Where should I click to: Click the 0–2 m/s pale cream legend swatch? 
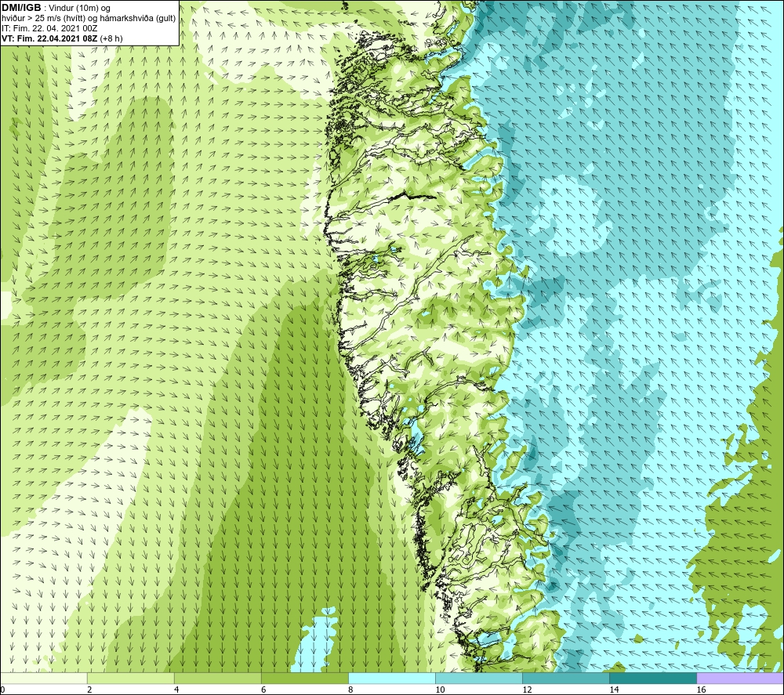click(43, 678)
